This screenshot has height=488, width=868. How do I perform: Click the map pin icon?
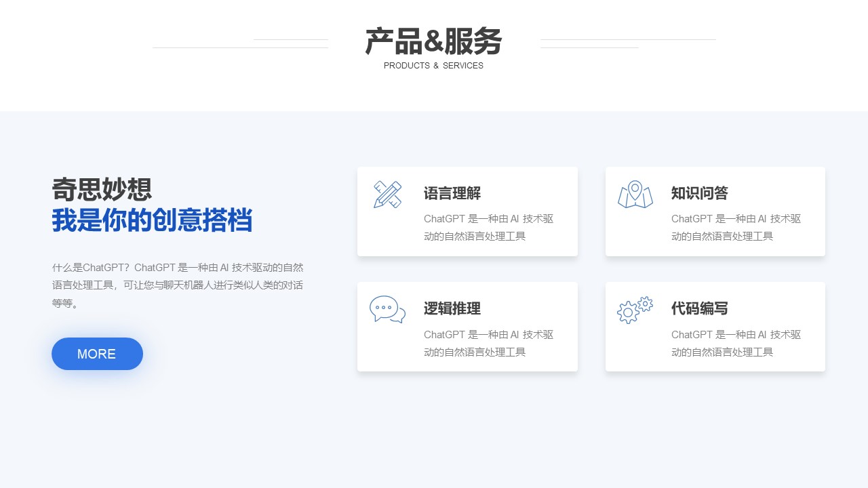pos(635,195)
